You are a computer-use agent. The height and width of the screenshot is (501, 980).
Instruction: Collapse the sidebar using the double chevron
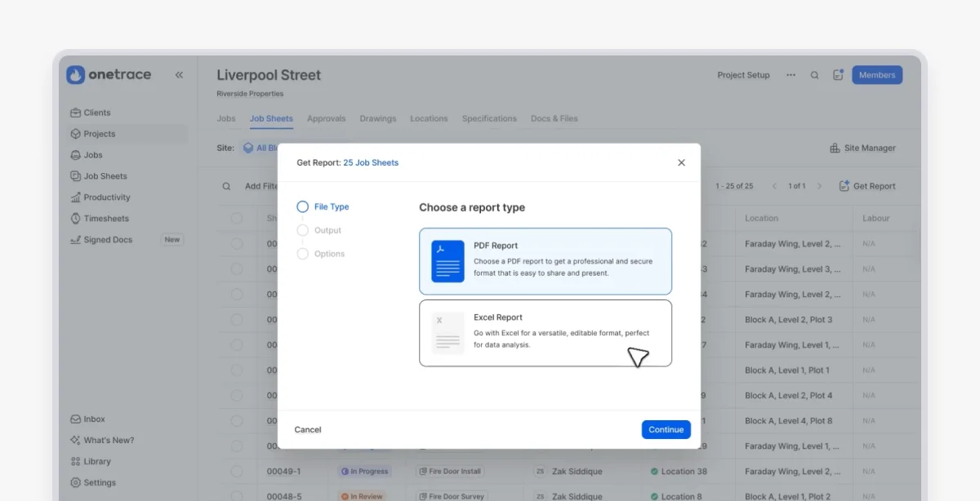tap(179, 74)
